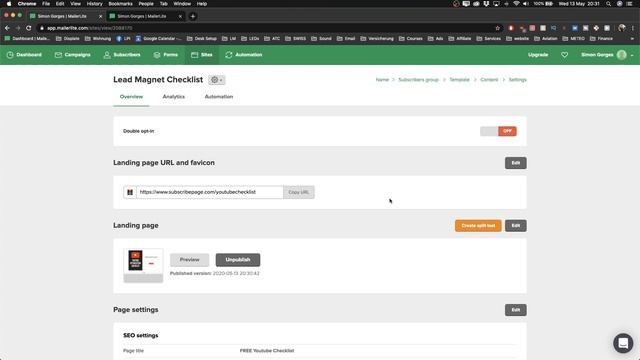This screenshot has height=360, width=640.
Task: Open the Google Calendar bookmark
Action: (158, 38)
